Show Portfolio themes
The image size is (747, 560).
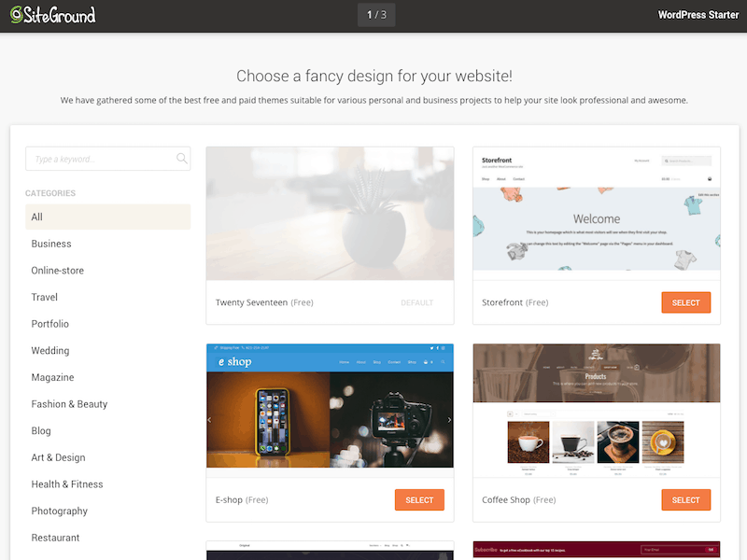(50, 324)
